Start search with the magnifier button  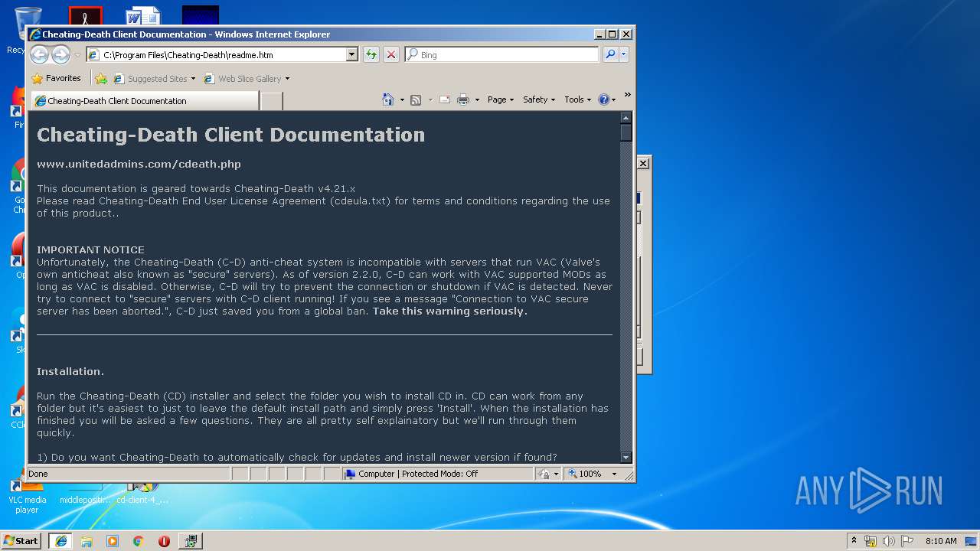coord(610,54)
